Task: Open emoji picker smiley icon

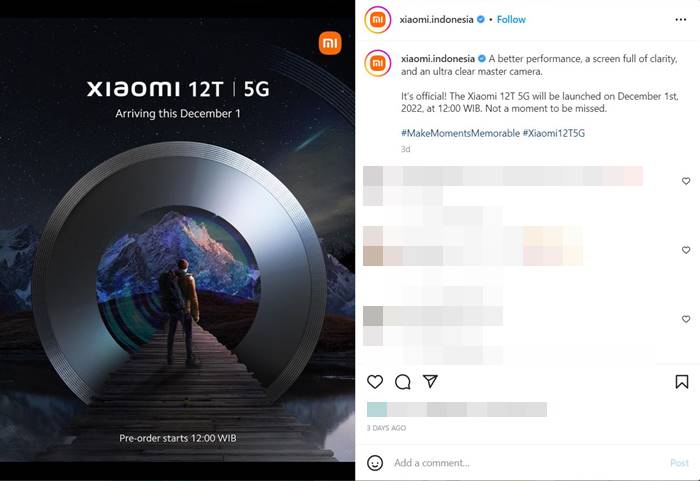Action: (375, 463)
